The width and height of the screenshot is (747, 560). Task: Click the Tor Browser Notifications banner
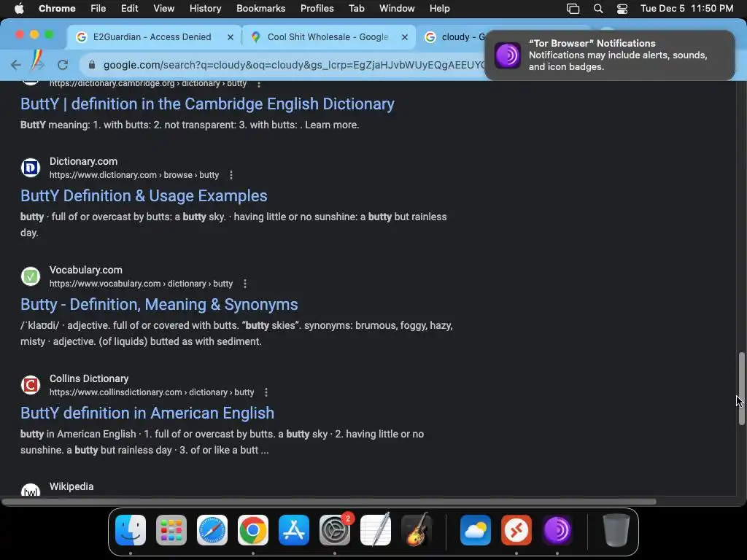tap(610, 55)
